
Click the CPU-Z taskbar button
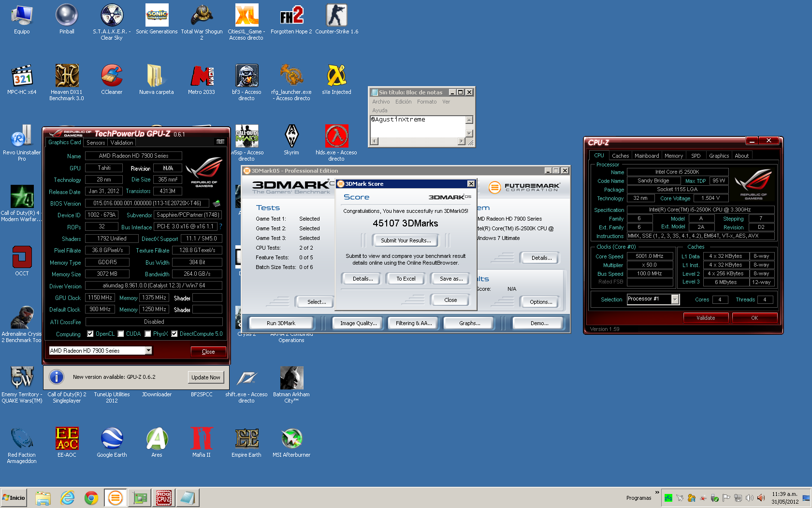(163, 498)
